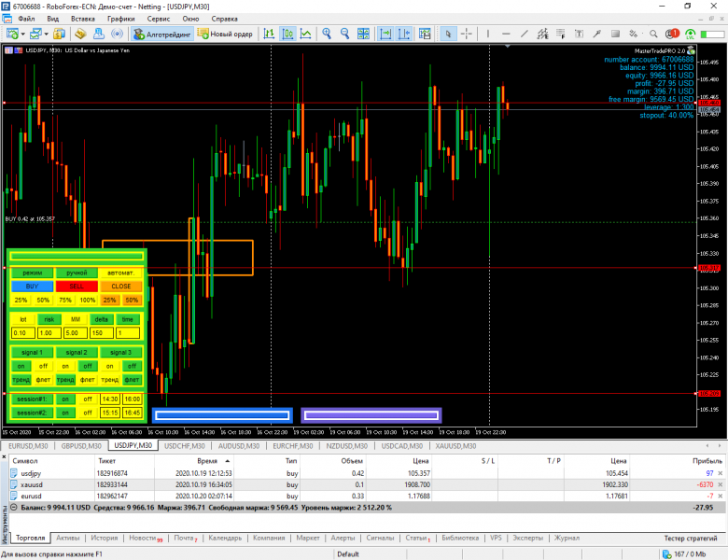Open the Сервис menu
Screen dimensions: 728x560
159,19
